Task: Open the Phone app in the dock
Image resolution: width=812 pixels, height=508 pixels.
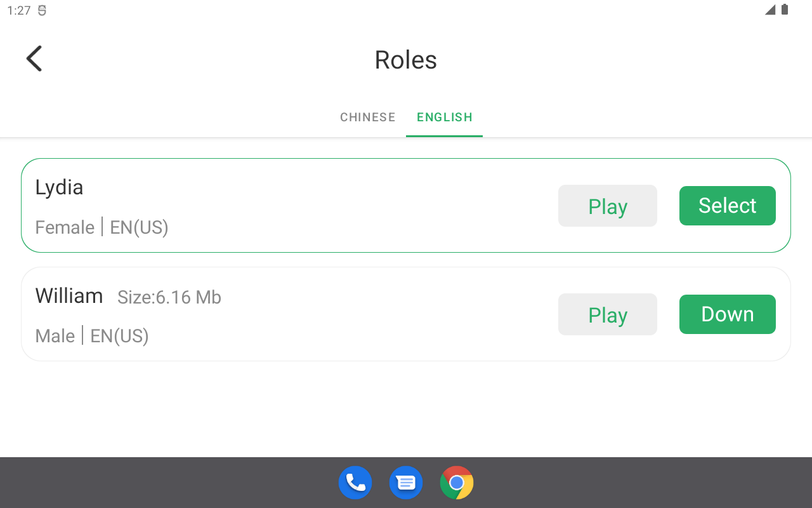Action: pos(355,483)
